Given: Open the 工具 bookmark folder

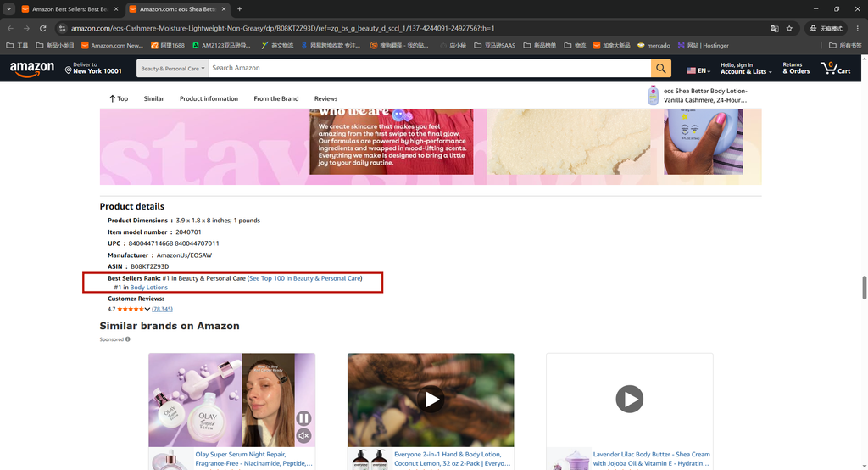Looking at the screenshot, I should point(17,46).
